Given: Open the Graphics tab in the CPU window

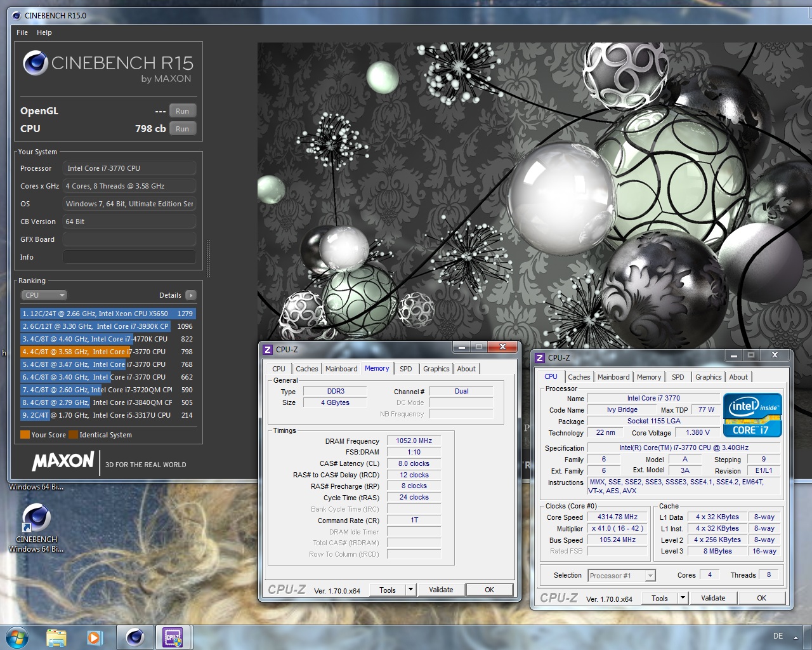Looking at the screenshot, I should click(709, 377).
